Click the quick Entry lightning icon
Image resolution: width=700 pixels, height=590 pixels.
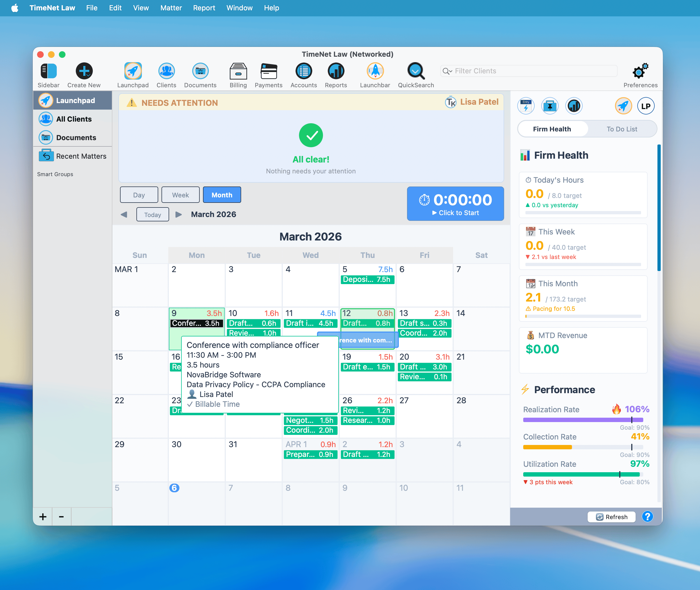click(x=526, y=106)
